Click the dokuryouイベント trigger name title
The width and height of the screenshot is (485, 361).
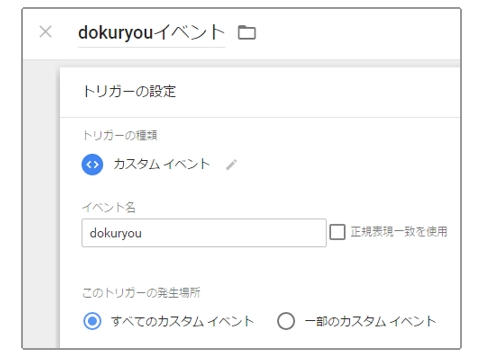152,33
